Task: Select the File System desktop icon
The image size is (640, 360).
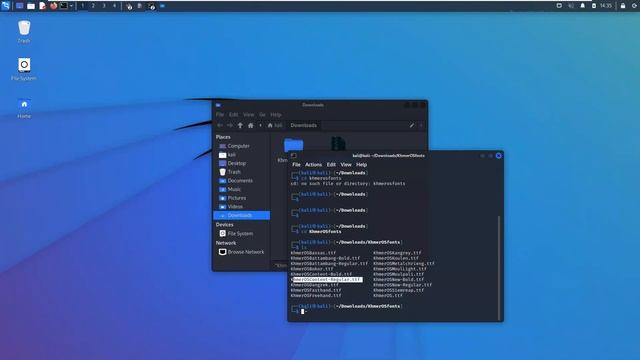Action: click(24, 69)
